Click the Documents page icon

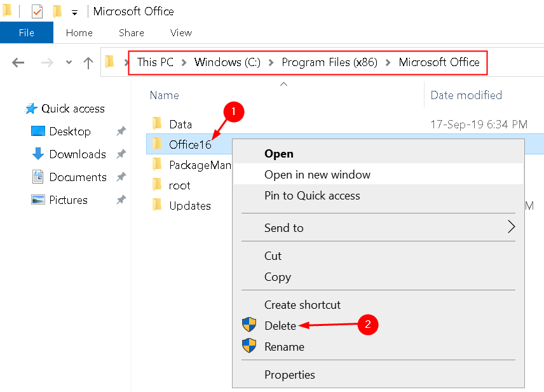click(x=38, y=177)
